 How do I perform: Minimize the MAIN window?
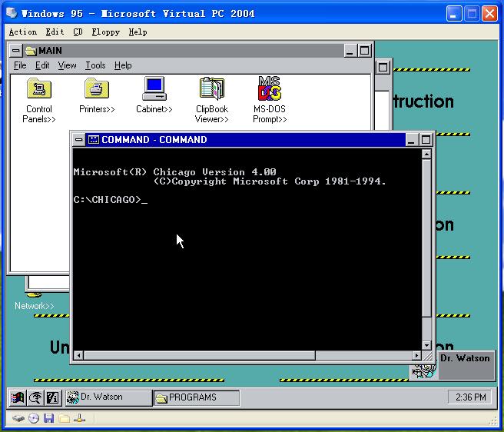pos(350,51)
